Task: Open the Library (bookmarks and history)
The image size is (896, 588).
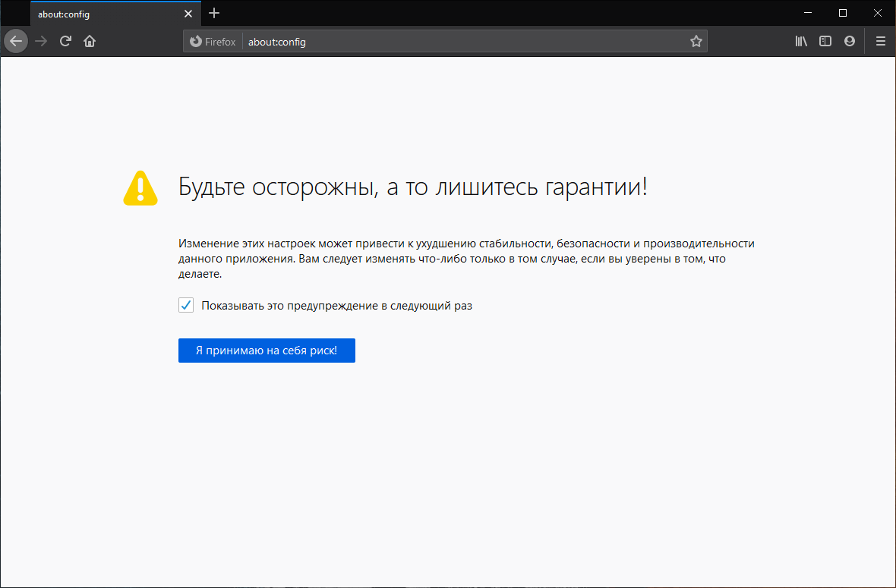Action: tap(800, 40)
